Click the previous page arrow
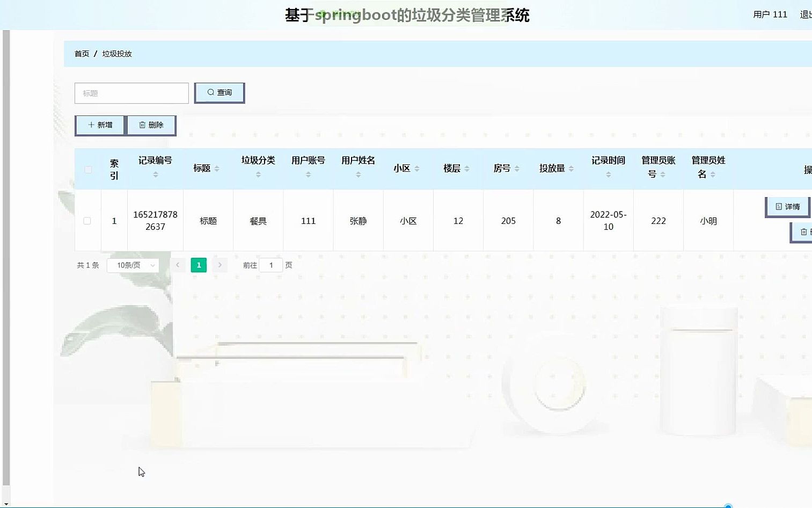The width and height of the screenshot is (812, 508). pos(178,265)
